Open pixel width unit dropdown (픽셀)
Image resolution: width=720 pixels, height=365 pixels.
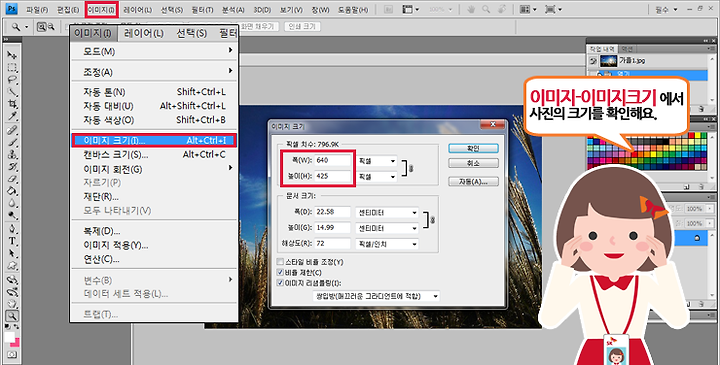pos(377,161)
